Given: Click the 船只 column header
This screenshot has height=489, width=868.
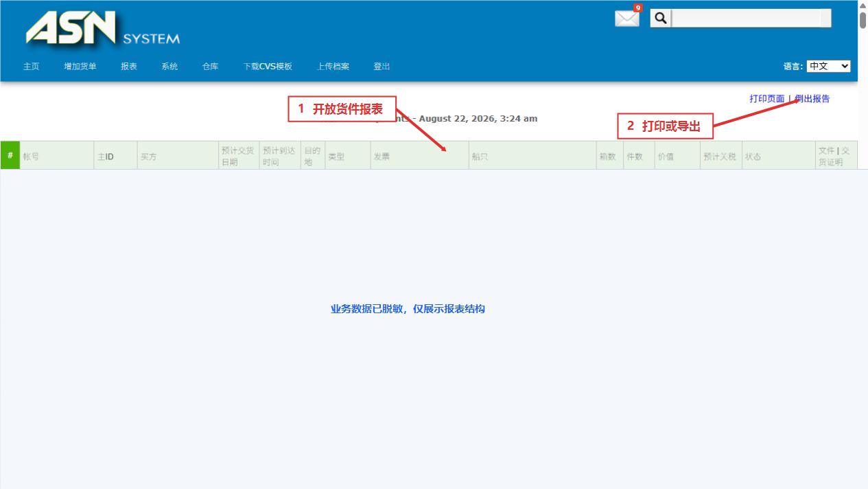Looking at the screenshot, I should pyautogui.click(x=532, y=156).
